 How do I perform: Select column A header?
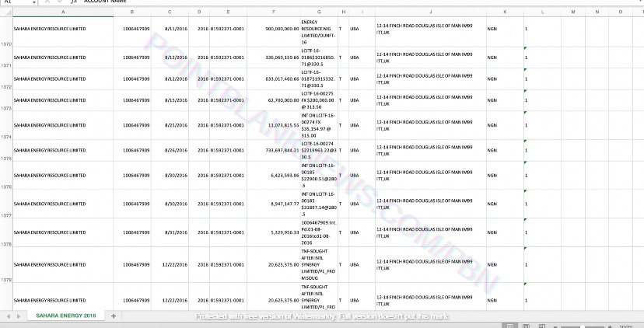pos(63,12)
